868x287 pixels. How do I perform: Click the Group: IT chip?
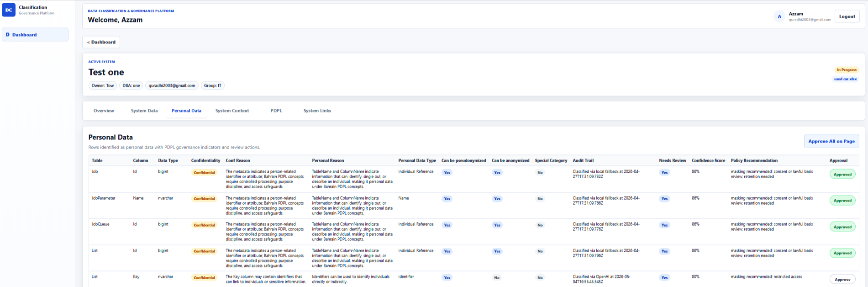coord(213,85)
